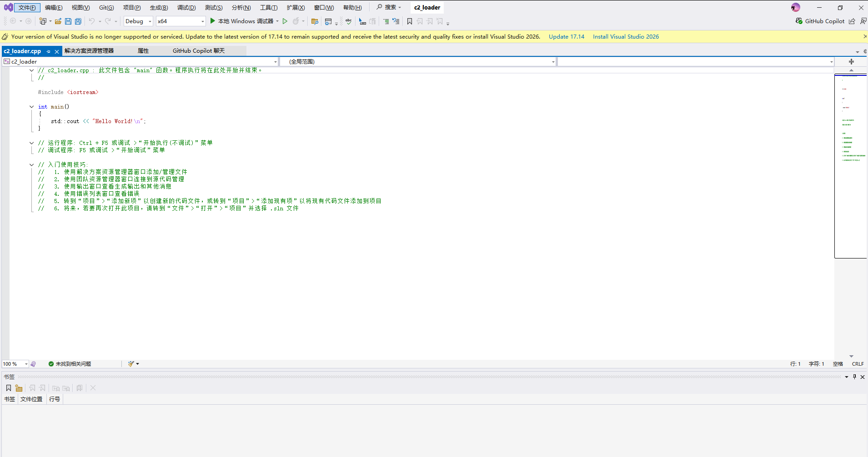Start without debugging using the hollow green arrow
The height and width of the screenshot is (457, 868).
coord(285,21)
